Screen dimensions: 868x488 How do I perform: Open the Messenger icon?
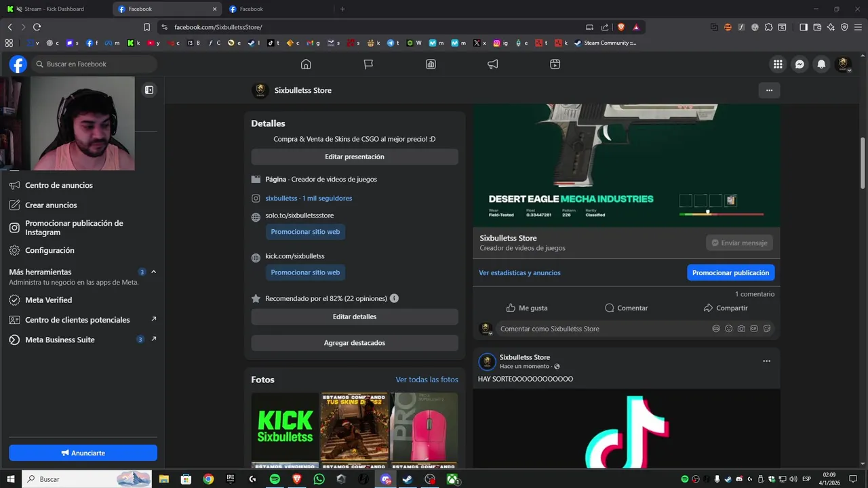pos(800,64)
